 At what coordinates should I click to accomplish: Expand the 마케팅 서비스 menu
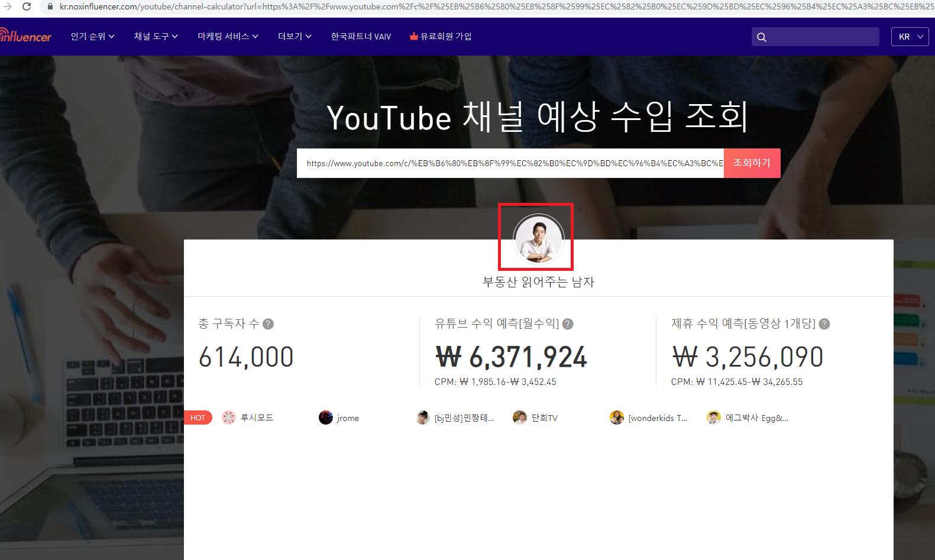tap(228, 37)
